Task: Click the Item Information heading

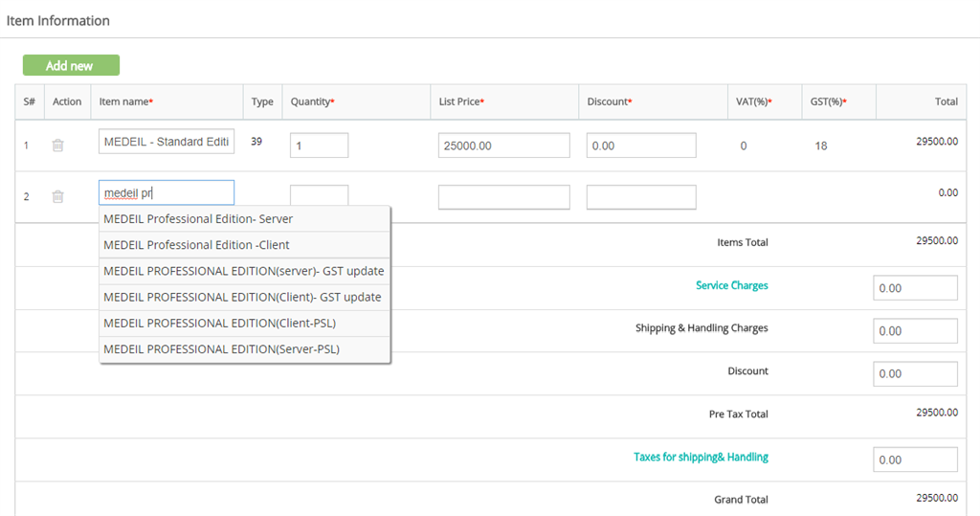Action: [58, 21]
